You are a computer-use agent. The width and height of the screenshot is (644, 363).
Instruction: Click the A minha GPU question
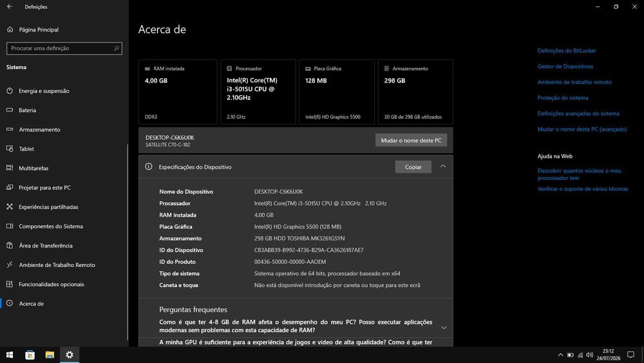296,342
